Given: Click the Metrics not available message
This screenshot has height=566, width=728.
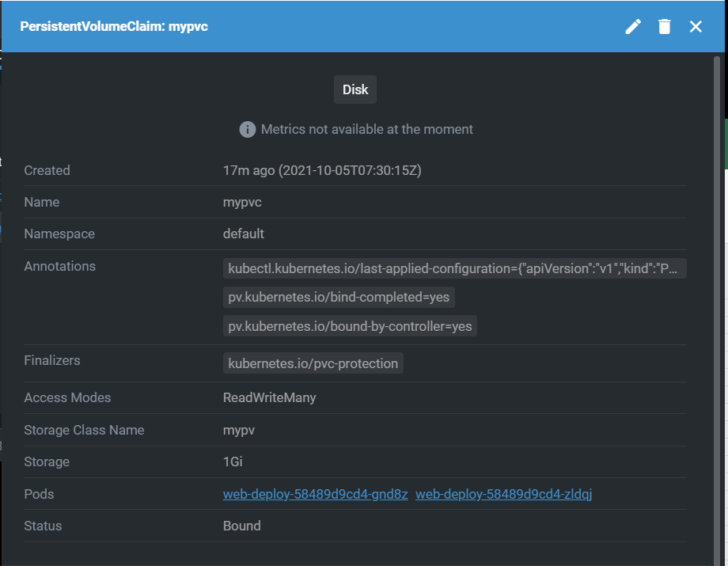Looking at the screenshot, I should (x=366, y=129).
